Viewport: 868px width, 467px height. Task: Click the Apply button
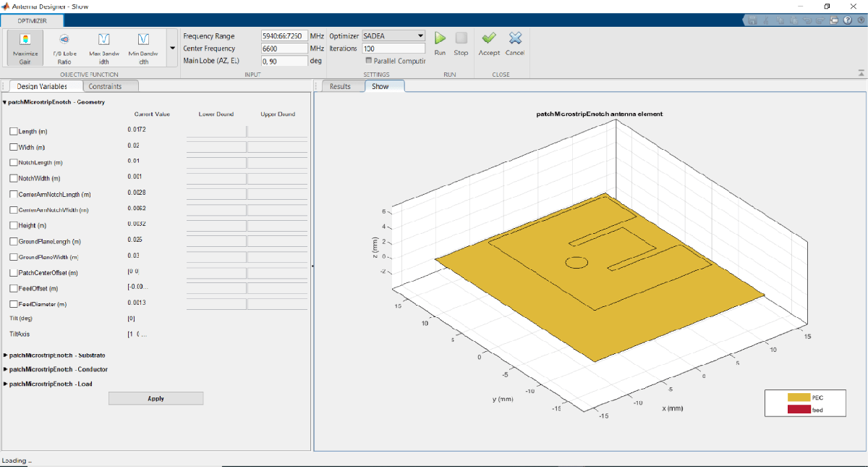coord(156,398)
